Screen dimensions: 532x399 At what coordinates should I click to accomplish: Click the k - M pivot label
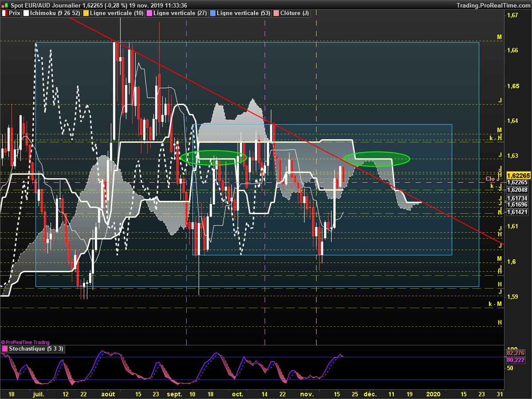tap(495, 304)
